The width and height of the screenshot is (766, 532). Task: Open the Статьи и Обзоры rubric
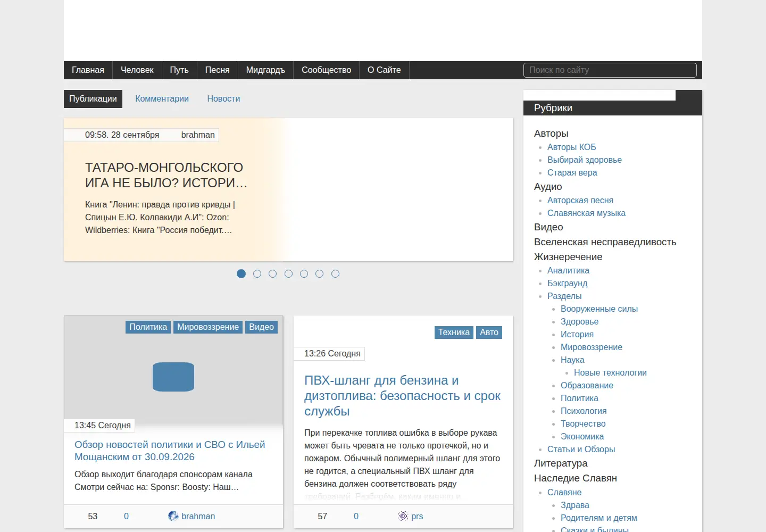click(581, 450)
